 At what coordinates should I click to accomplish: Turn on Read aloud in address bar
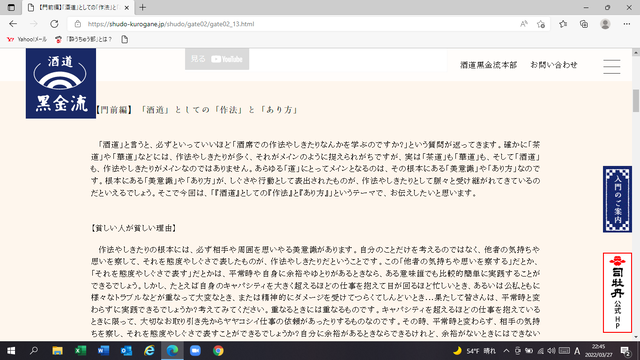(524, 24)
